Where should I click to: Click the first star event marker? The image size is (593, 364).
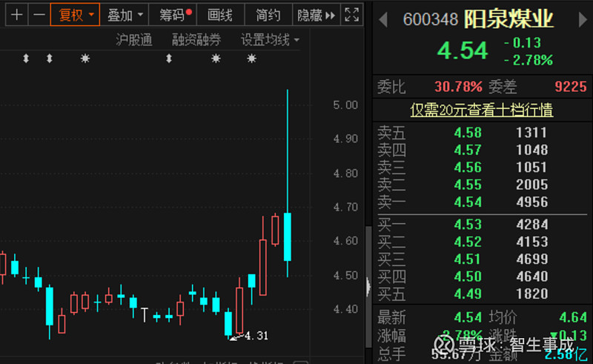coord(85,59)
